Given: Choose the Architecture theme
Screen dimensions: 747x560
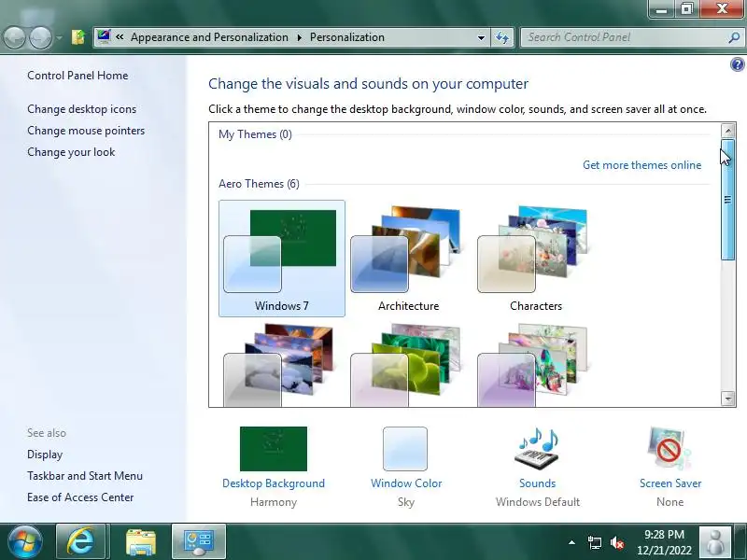Looking at the screenshot, I should pos(408,259).
